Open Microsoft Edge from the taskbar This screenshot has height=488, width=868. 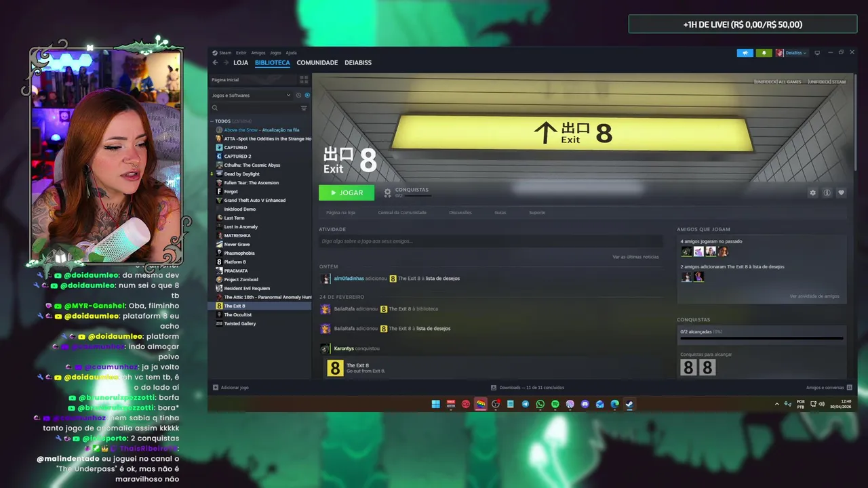[614, 405]
